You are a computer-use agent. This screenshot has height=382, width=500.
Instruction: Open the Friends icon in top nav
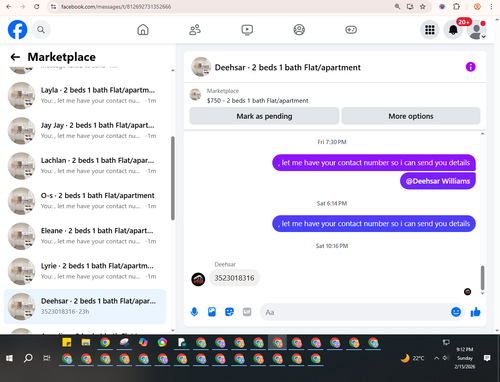click(195, 30)
